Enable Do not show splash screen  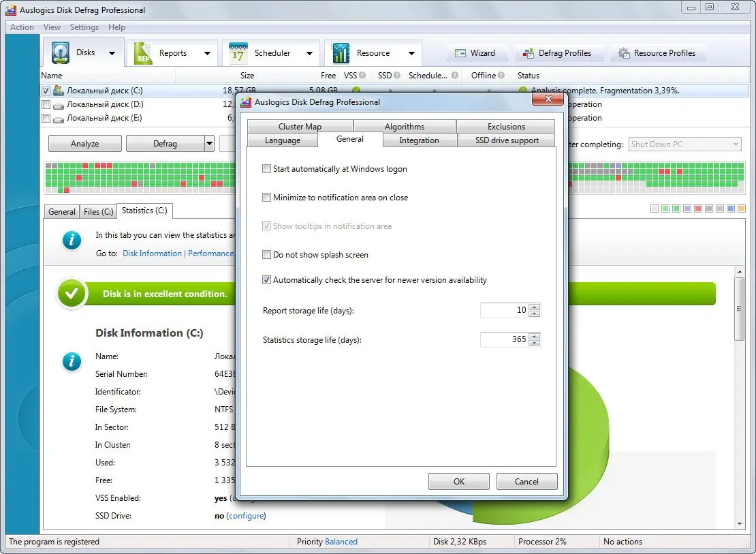point(266,254)
